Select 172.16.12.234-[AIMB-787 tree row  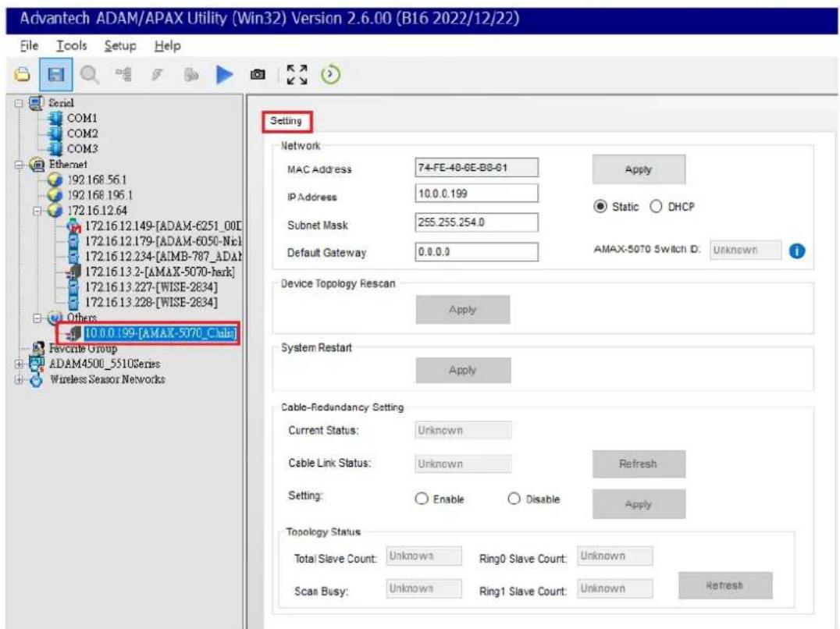[163, 257]
